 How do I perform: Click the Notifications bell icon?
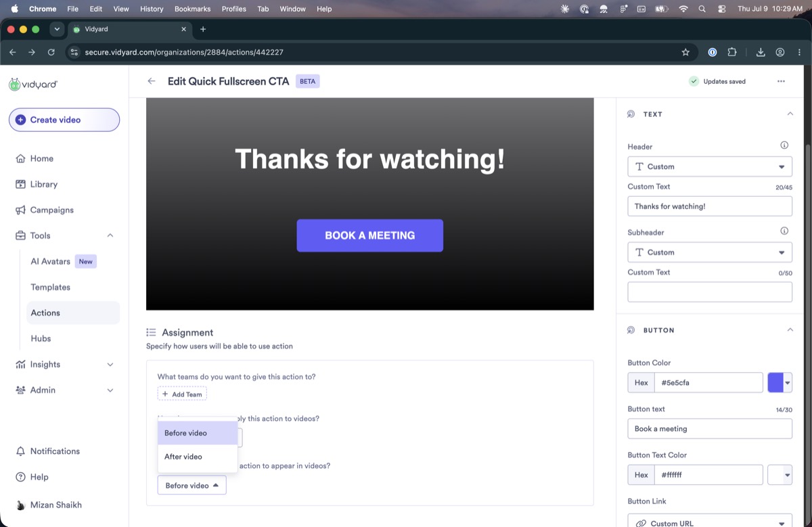point(20,451)
